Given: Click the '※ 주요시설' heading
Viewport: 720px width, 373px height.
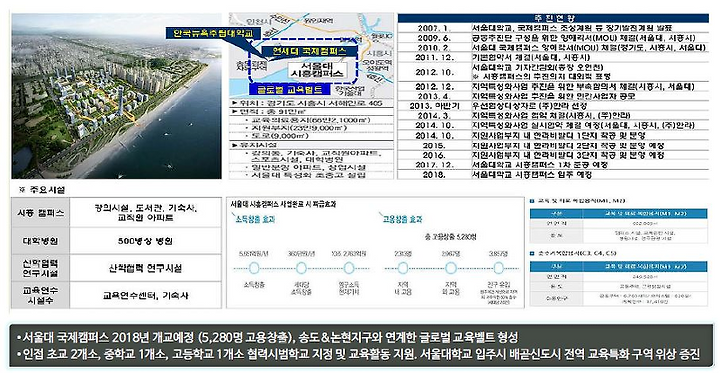Looking at the screenshot, I should pyautogui.click(x=42, y=190).
